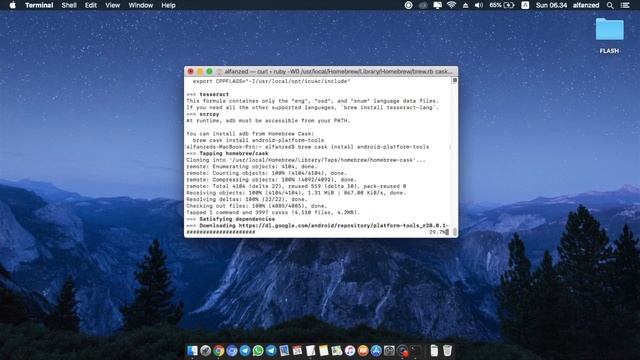640x360 pixels.
Task: Open the Terminal application menu
Action: (x=39, y=5)
